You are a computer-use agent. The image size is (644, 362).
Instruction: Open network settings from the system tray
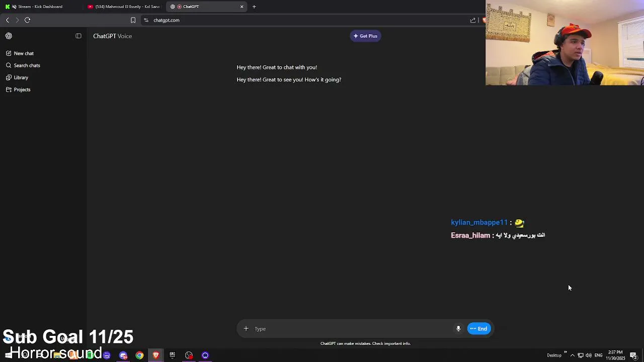(580, 355)
